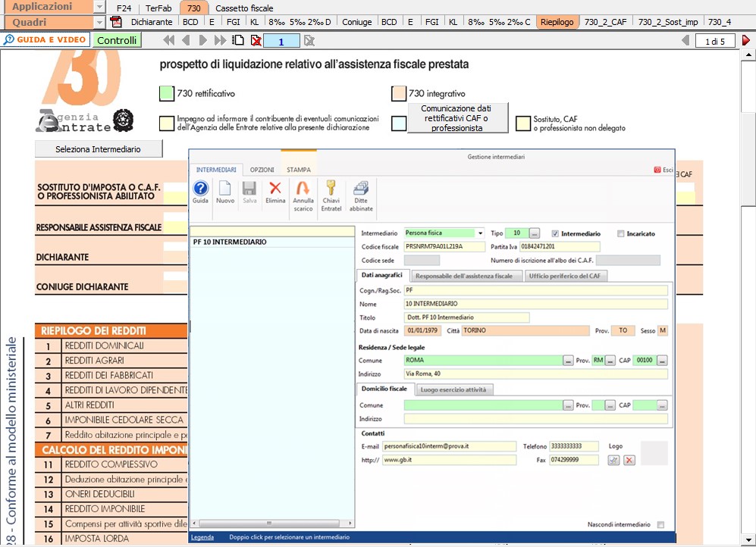This screenshot has width=756, height=547.
Task: Open the Legenda link
Action: click(202, 537)
